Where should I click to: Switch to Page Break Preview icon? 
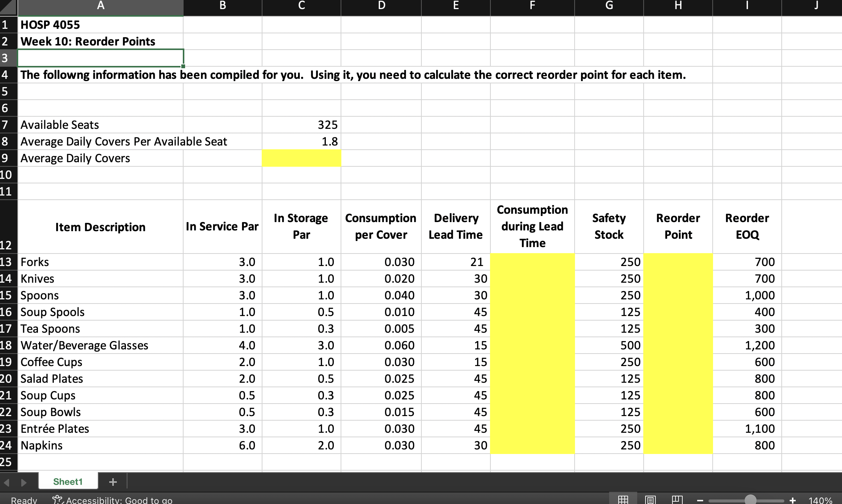677,500
